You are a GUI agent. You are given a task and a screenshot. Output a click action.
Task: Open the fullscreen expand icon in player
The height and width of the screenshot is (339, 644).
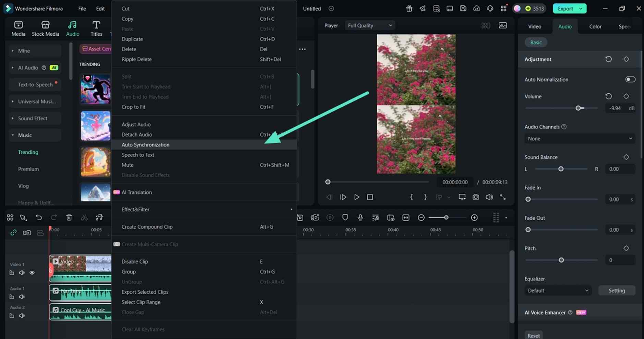pos(503,197)
